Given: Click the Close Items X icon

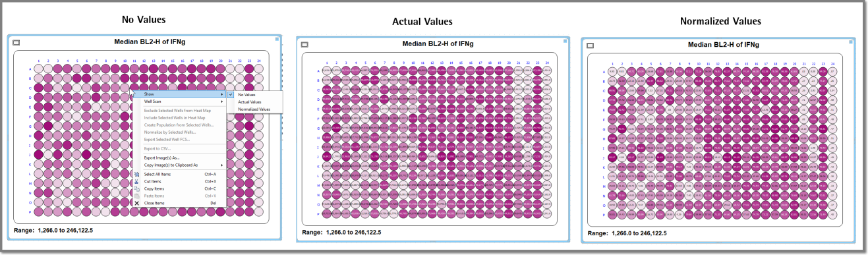Looking at the screenshot, I should coord(137,203).
